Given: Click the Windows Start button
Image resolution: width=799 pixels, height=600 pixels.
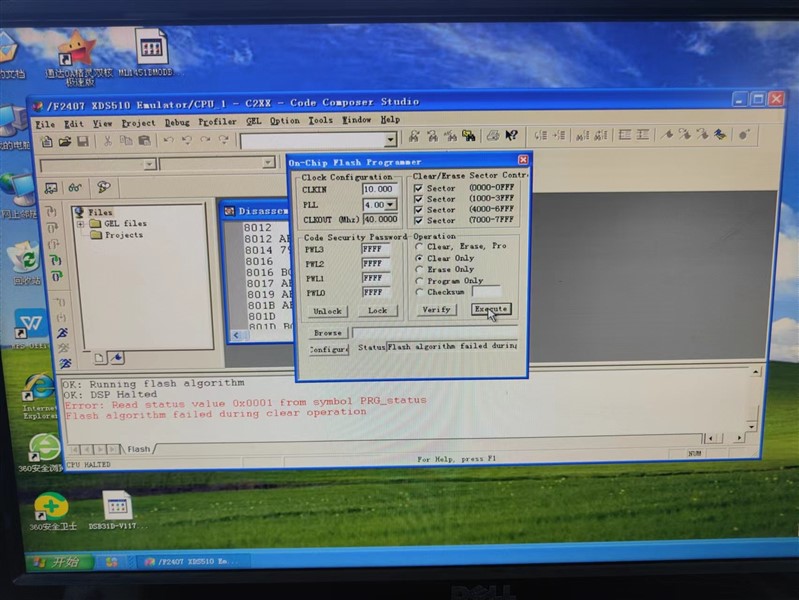Looking at the screenshot, I should [x=60, y=562].
